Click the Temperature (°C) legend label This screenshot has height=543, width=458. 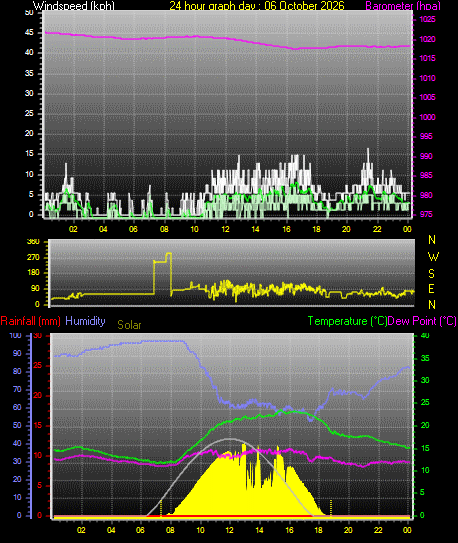coord(347,321)
